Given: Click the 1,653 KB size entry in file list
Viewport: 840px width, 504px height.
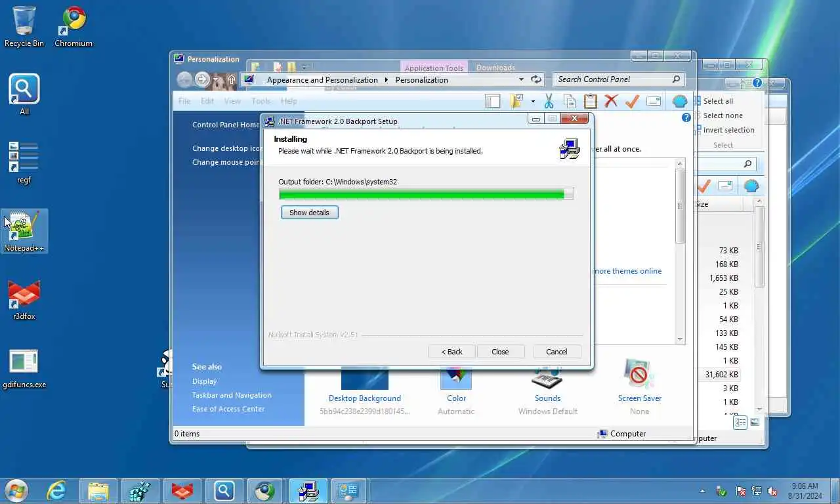Looking at the screenshot, I should pos(723,278).
